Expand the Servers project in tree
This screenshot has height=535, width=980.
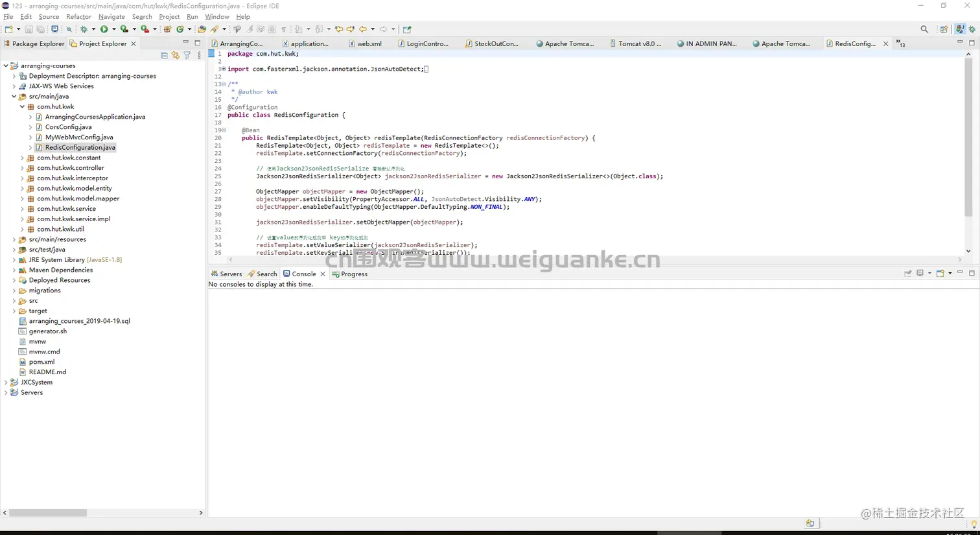pyautogui.click(x=6, y=392)
